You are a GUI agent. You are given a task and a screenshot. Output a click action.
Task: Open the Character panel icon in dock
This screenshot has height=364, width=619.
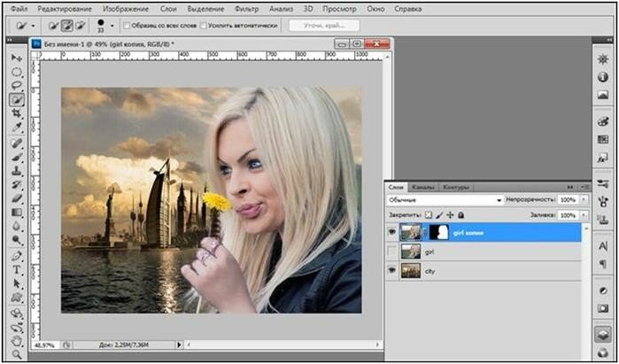click(x=603, y=246)
